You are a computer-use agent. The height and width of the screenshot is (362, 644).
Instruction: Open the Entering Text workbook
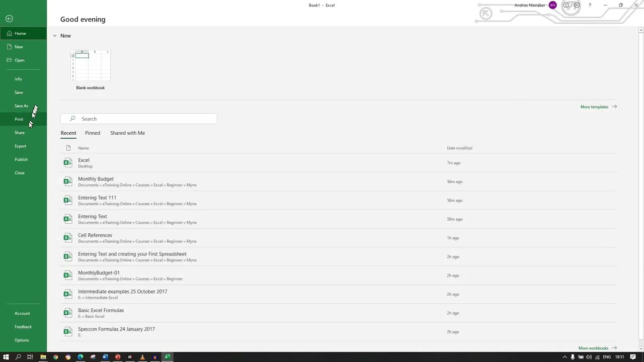click(339, 219)
